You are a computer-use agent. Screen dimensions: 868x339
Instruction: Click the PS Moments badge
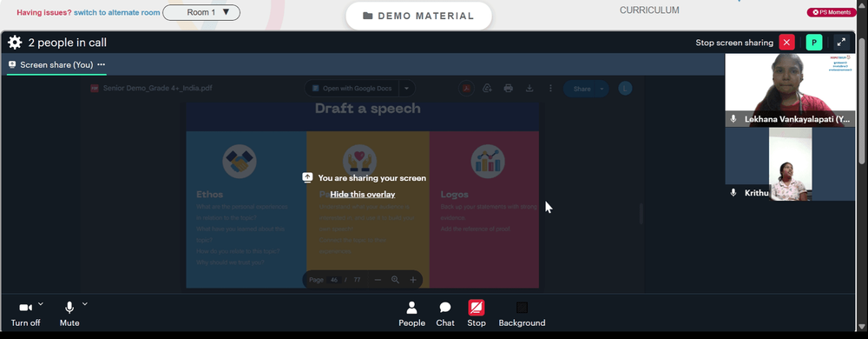tap(832, 12)
